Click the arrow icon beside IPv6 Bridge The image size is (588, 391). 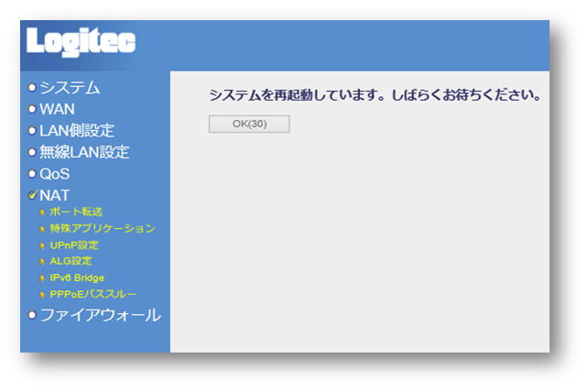click(x=42, y=278)
